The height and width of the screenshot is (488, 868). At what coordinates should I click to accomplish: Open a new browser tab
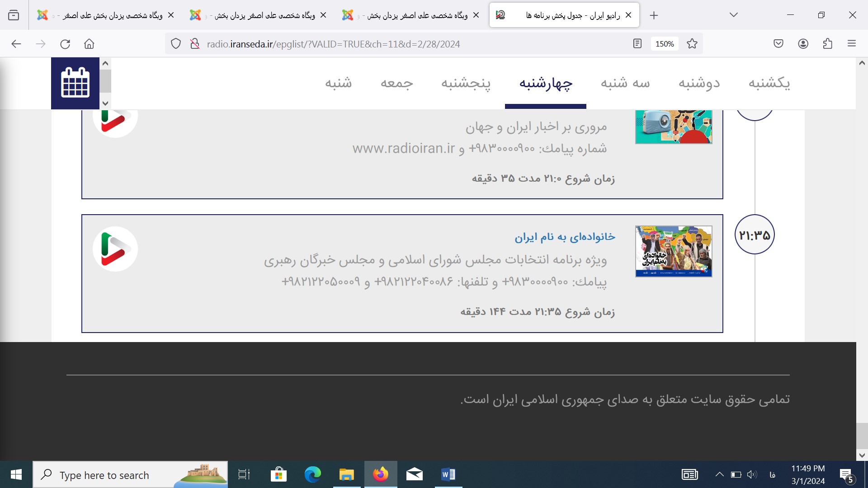click(x=654, y=15)
